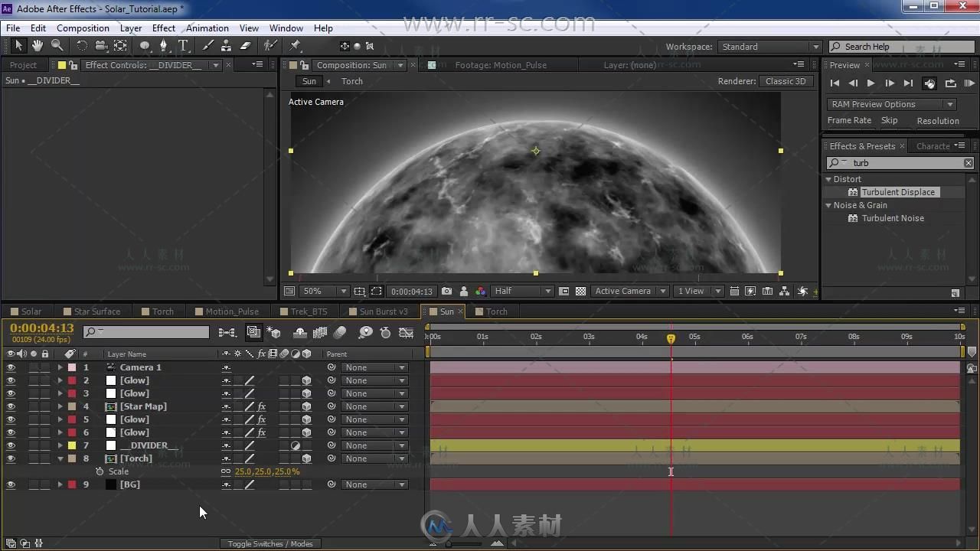Select the Zoom magnifier tool

pyautogui.click(x=57, y=46)
